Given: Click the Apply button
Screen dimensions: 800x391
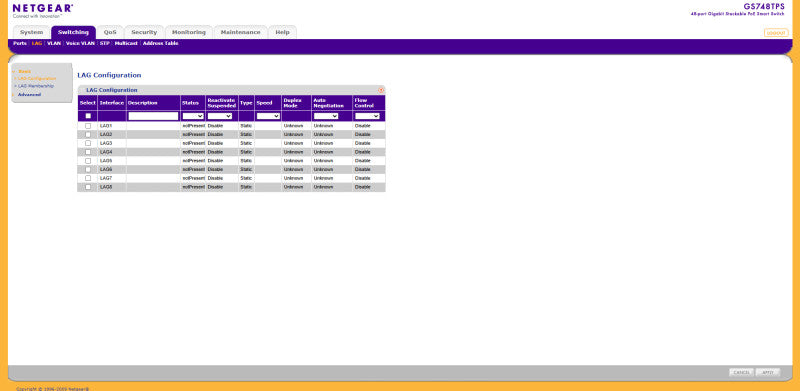Looking at the screenshot, I should [767, 373].
